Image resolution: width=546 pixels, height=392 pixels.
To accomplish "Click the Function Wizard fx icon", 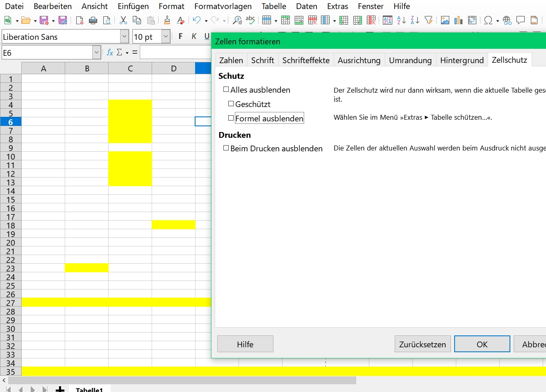I will 110,52.
